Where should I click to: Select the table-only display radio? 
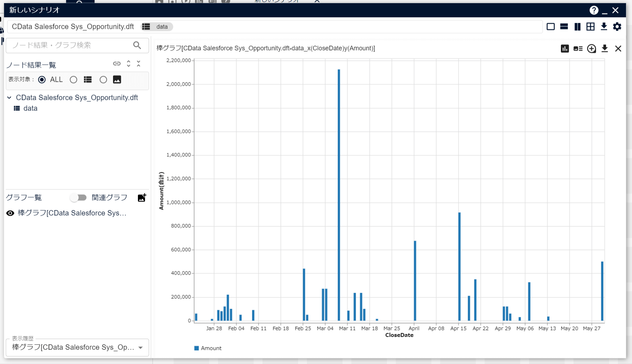point(74,80)
